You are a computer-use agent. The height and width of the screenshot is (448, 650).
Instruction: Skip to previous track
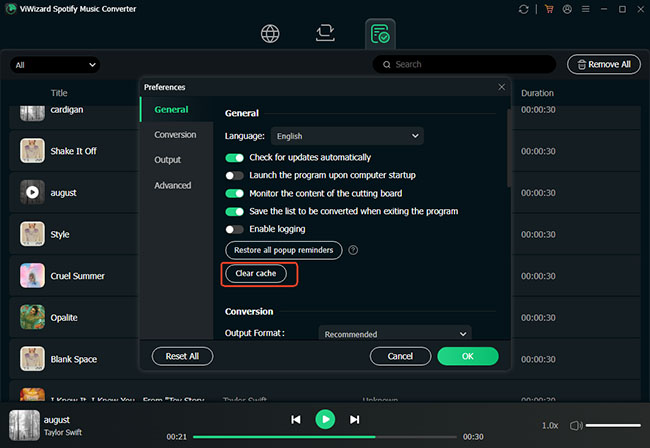click(296, 419)
